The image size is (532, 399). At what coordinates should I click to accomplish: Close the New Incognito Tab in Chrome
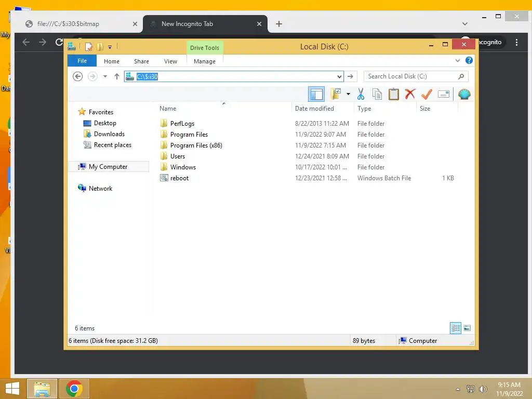pyautogui.click(x=259, y=24)
